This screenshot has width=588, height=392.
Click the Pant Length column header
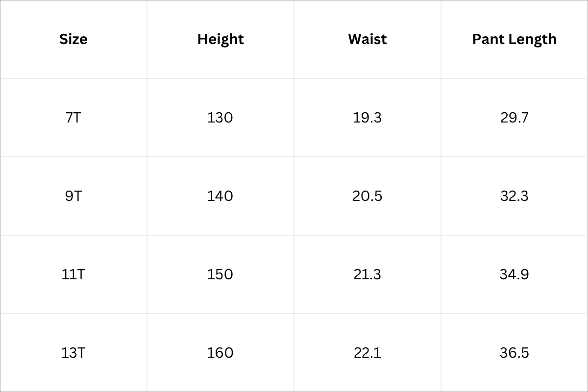[x=514, y=39]
